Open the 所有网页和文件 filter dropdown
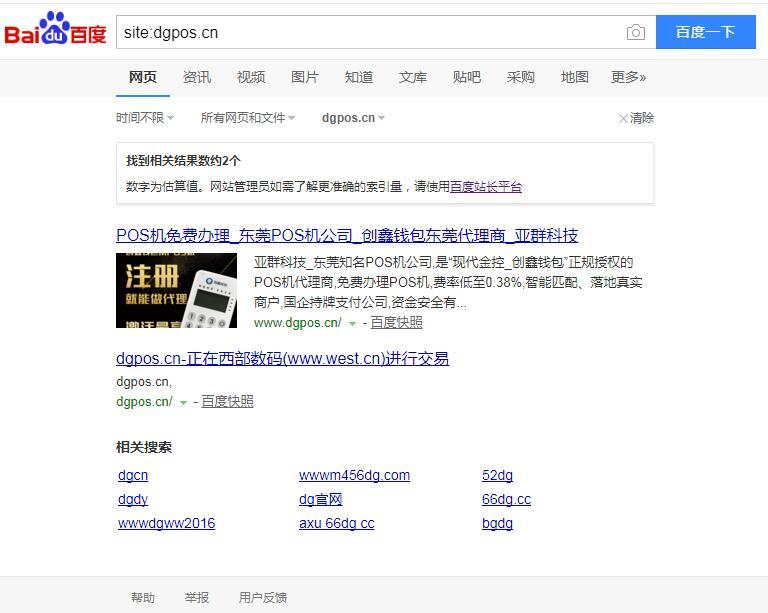The image size is (768, 613). coord(247,118)
